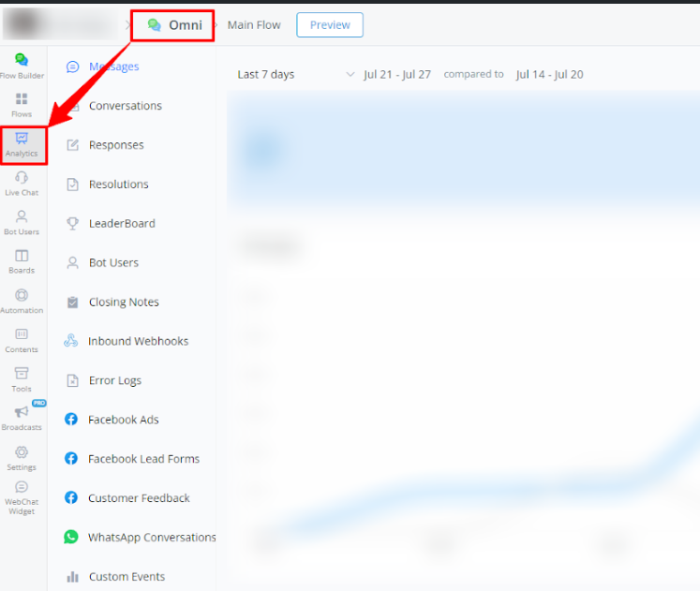Click the Flows grid icon
The height and width of the screenshot is (591, 700).
(22, 104)
